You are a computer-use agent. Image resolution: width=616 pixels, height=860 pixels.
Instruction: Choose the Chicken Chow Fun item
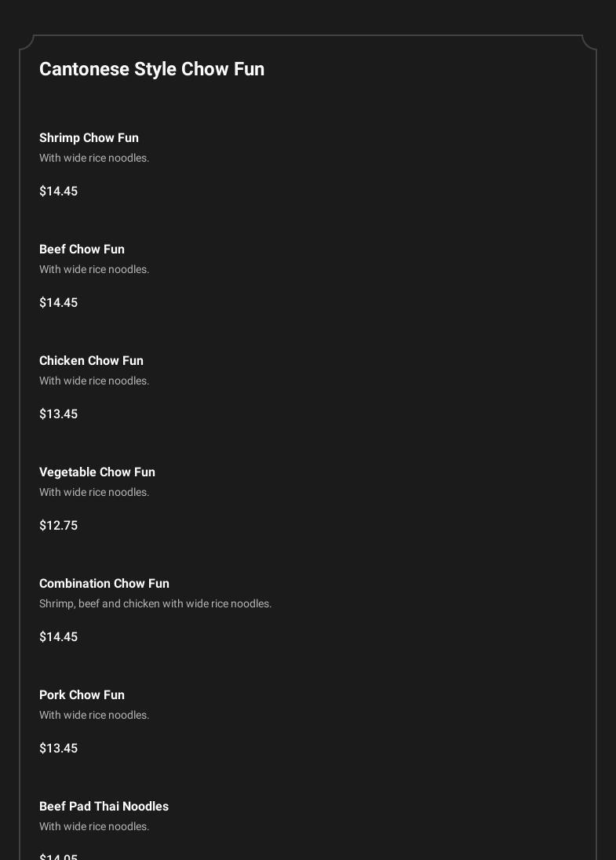pyautogui.click(x=91, y=361)
